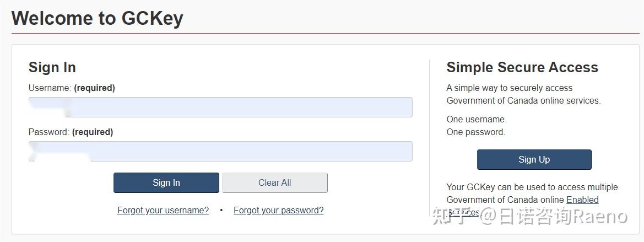This screenshot has width=644, height=242.
Task: Click the 'One password.' text line
Action: pos(475,132)
